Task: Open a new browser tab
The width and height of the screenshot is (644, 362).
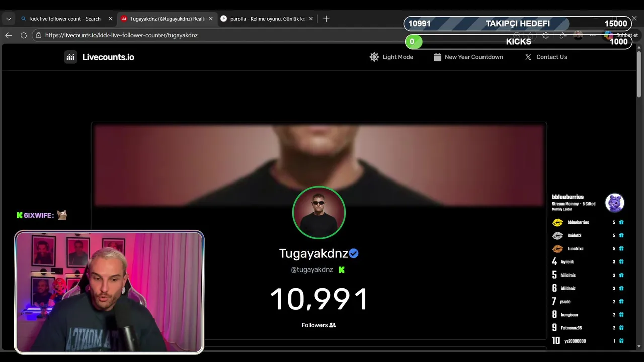Action: (326, 19)
